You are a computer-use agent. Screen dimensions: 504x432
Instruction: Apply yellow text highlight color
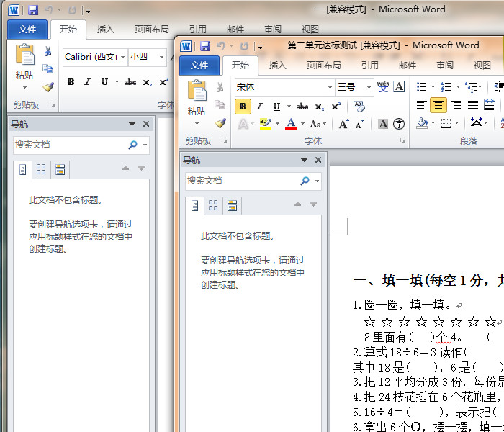click(x=266, y=124)
